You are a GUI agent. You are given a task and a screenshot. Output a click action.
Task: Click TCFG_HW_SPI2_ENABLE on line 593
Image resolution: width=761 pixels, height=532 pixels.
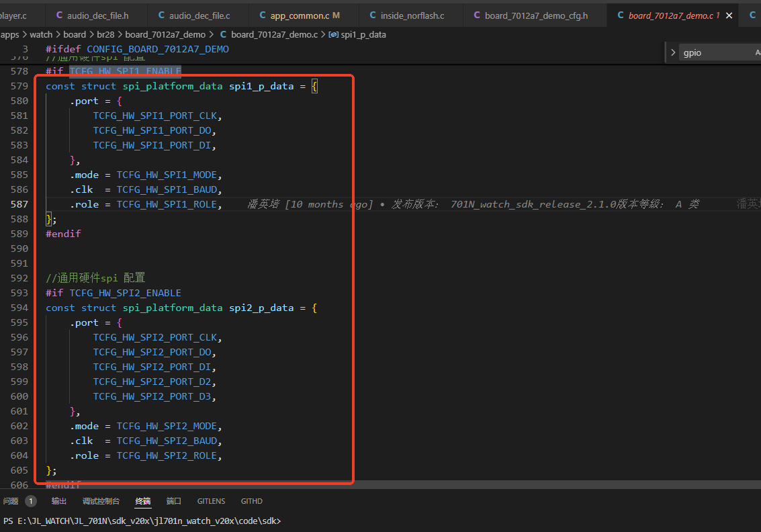(x=125, y=293)
